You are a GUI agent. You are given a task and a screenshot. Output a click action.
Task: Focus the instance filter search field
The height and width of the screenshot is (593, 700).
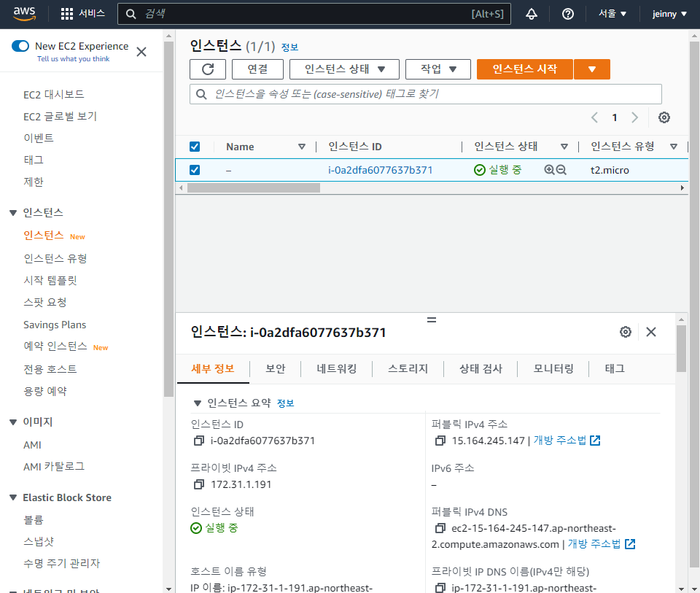pos(425,94)
